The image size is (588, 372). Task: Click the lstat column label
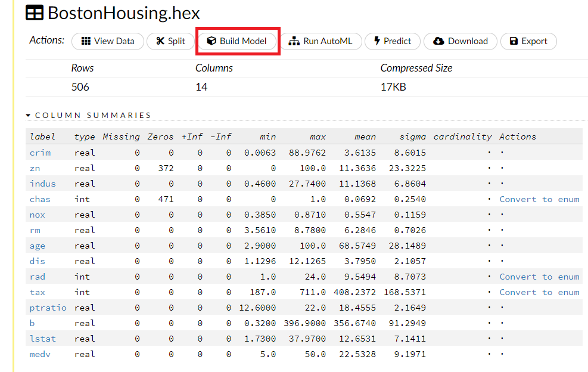pyautogui.click(x=42, y=339)
